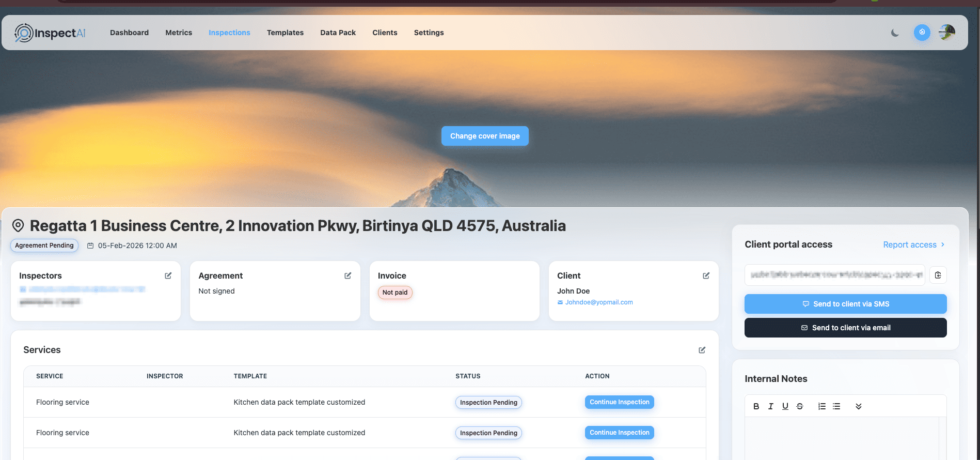Viewport: 980px width, 460px height.
Task: Copy the client portal access link
Action: pos(938,275)
